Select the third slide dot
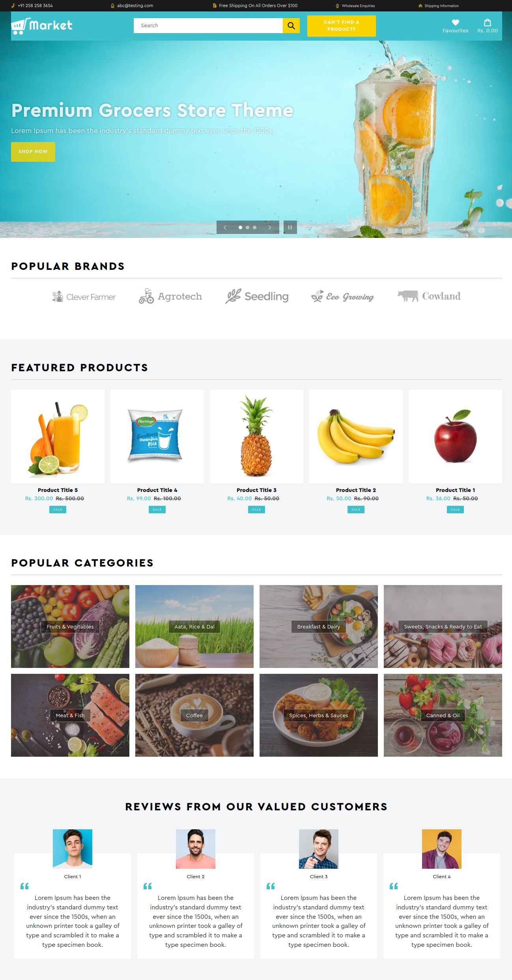The height and width of the screenshot is (980, 512). pos(254,227)
